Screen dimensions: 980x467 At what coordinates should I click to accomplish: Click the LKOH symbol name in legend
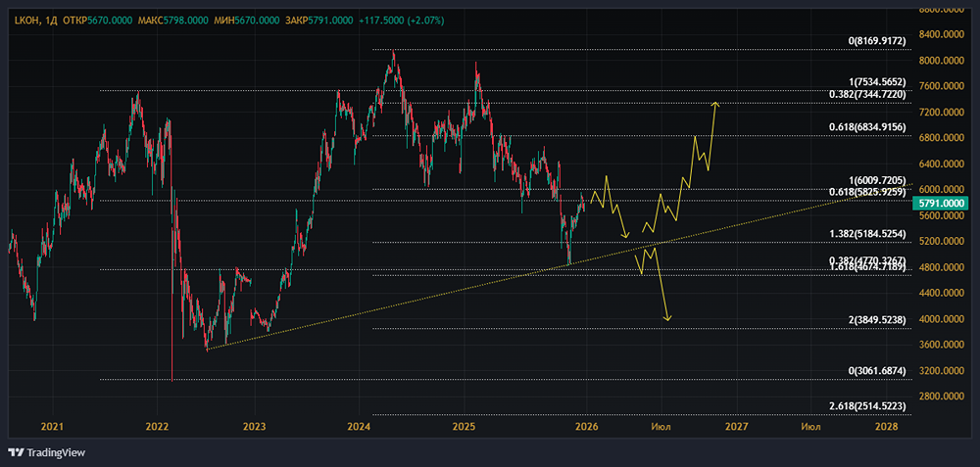(26, 19)
